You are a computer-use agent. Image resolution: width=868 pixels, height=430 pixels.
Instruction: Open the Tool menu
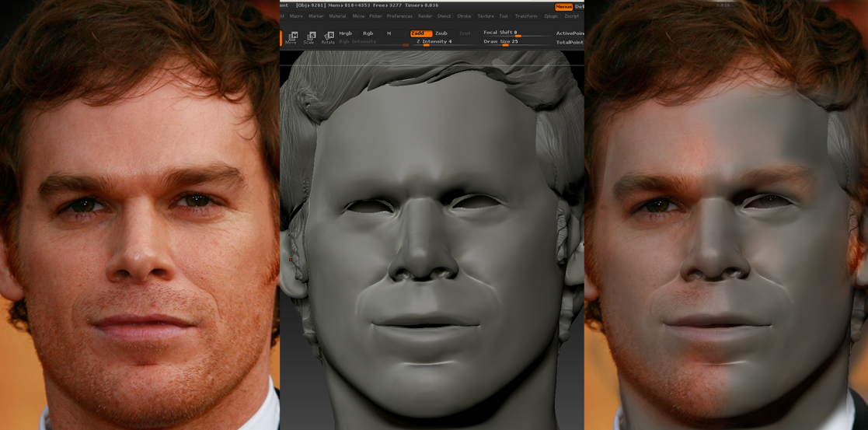(x=504, y=16)
